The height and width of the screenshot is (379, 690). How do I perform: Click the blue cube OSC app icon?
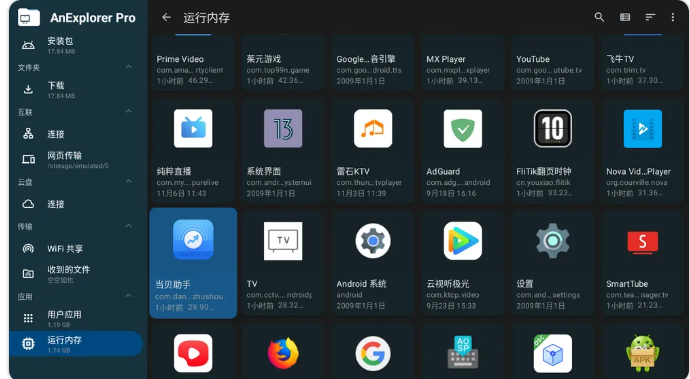tap(553, 353)
